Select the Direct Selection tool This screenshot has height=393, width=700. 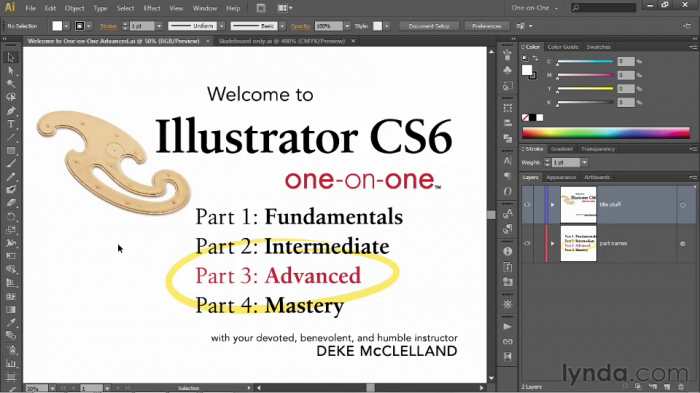coord(11,71)
